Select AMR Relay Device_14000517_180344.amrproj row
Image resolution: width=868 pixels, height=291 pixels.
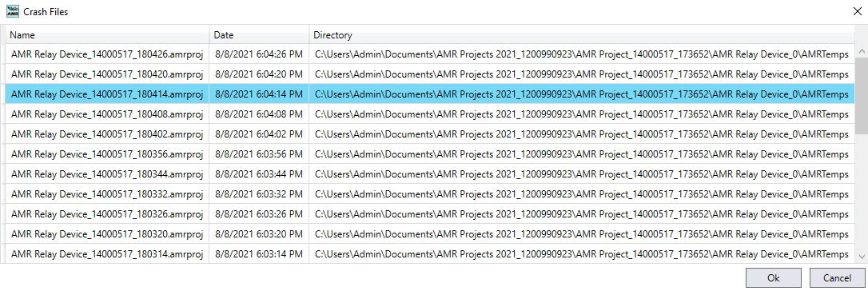[x=430, y=173]
